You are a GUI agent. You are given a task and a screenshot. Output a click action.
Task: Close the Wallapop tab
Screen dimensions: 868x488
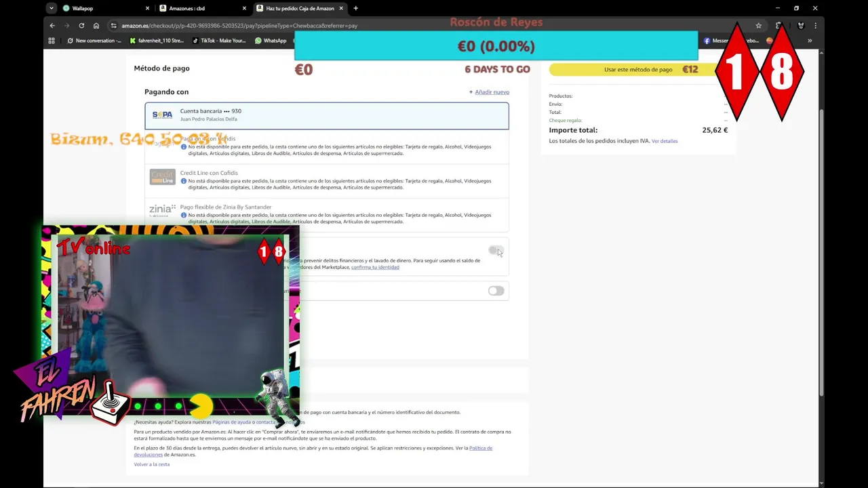[x=147, y=8]
